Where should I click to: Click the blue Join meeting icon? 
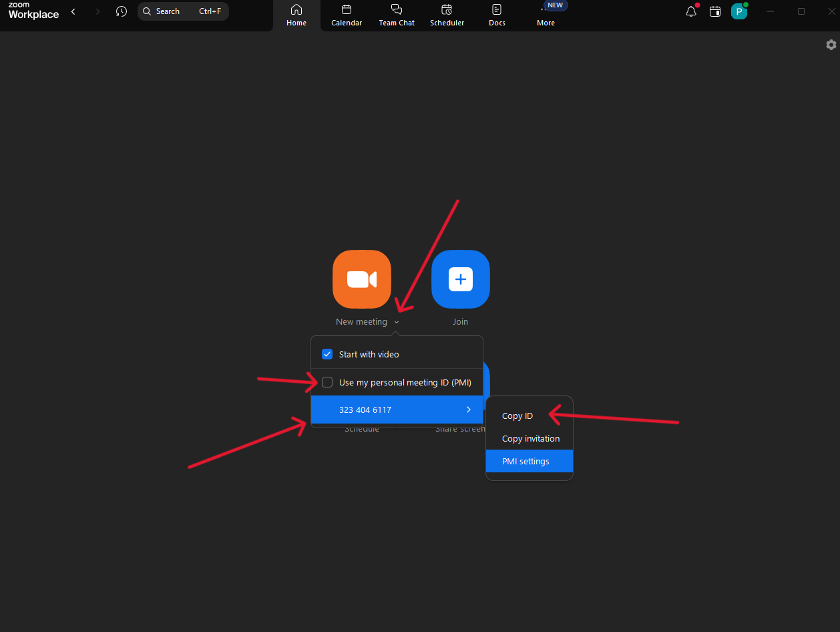[461, 279]
